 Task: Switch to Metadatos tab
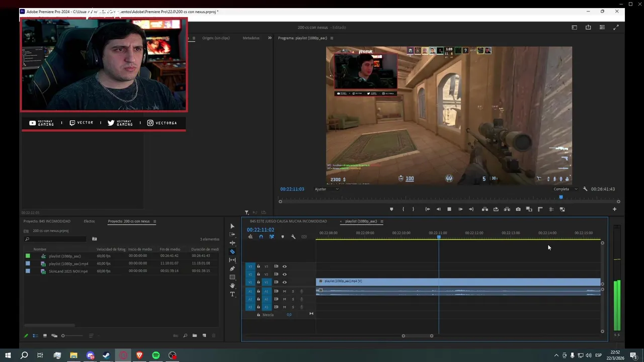(251, 38)
